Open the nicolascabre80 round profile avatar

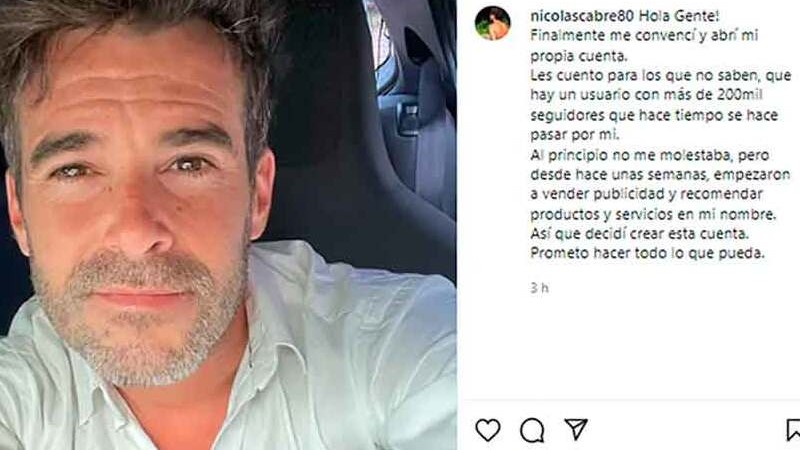(492, 23)
